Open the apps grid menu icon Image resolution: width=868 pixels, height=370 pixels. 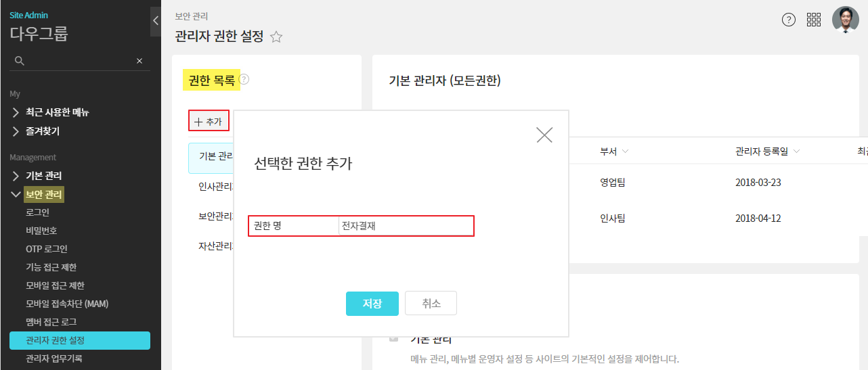814,20
